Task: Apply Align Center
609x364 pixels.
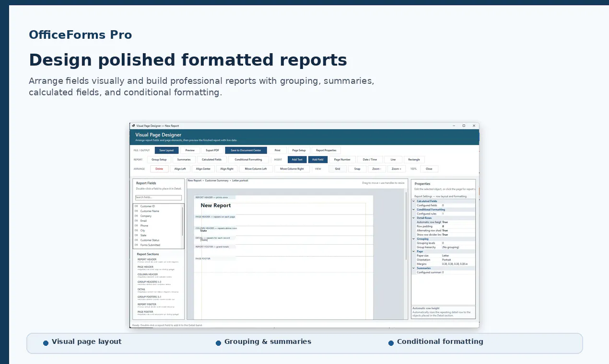Action: pos(203,169)
